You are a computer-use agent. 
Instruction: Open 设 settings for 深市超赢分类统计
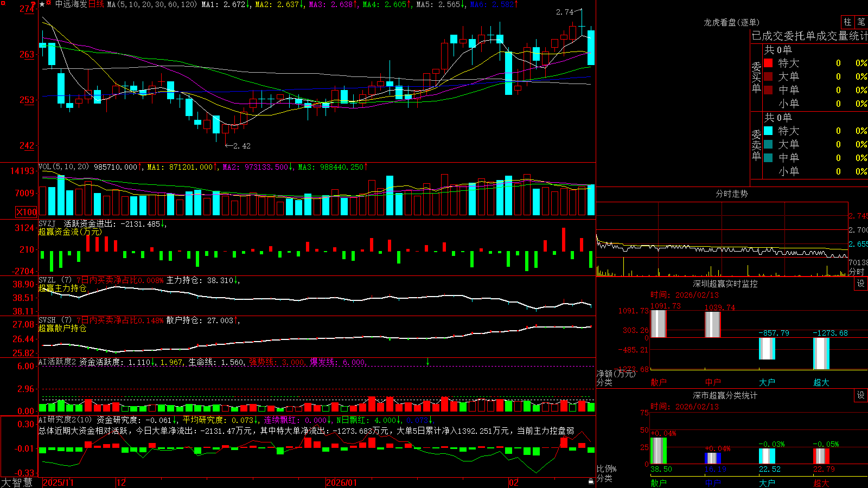click(x=860, y=395)
